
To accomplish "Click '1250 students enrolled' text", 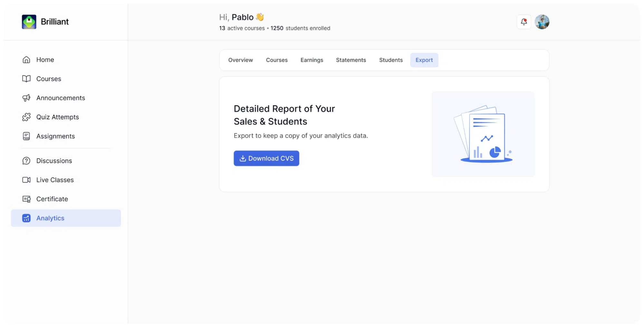I will (x=300, y=28).
